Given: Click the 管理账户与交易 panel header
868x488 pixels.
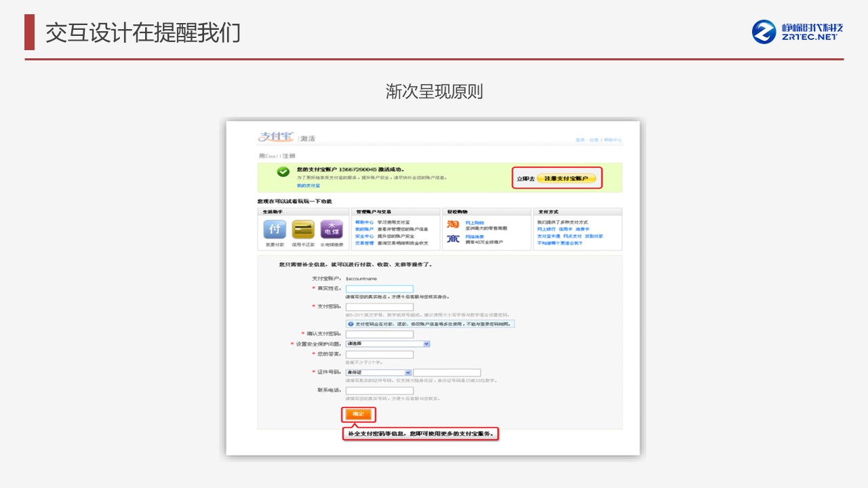Looking at the screenshot, I should 396,212.
